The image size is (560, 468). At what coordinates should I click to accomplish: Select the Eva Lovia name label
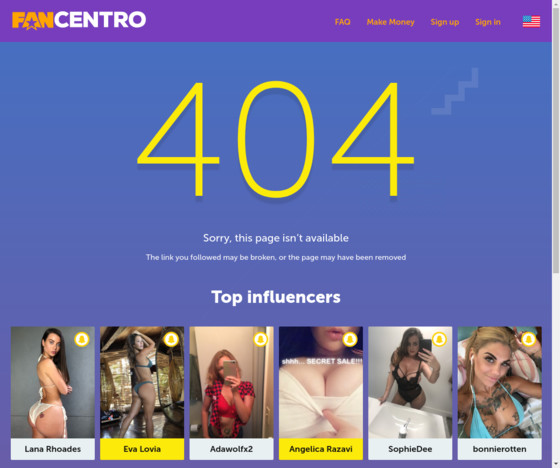(142, 449)
